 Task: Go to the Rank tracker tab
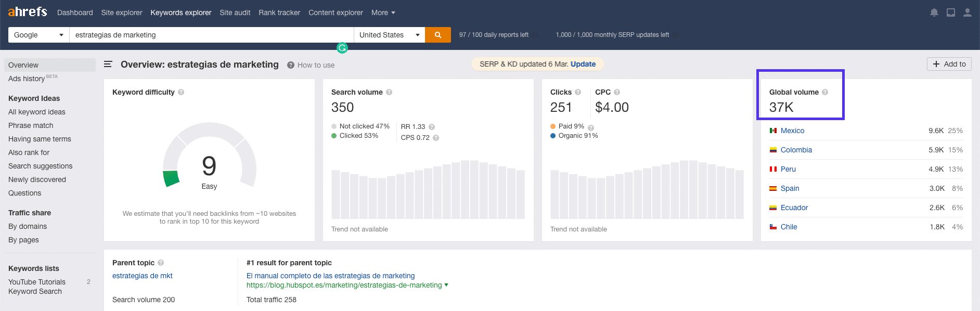(x=279, y=12)
